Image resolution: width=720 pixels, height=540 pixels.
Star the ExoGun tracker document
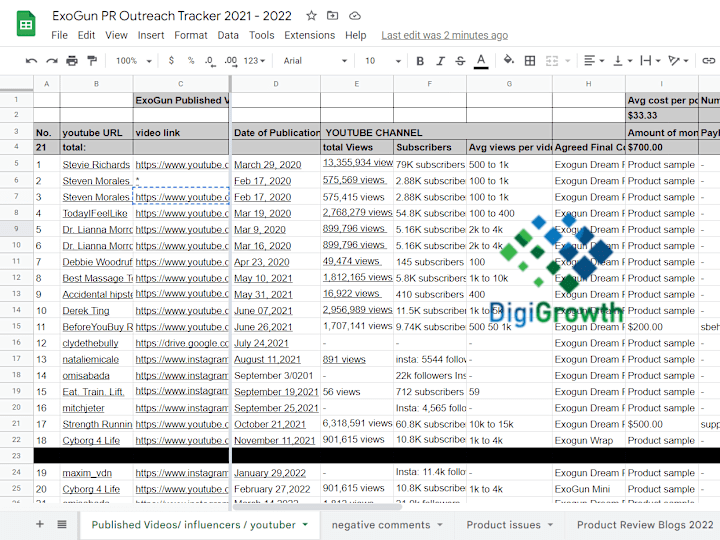[x=311, y=16]
